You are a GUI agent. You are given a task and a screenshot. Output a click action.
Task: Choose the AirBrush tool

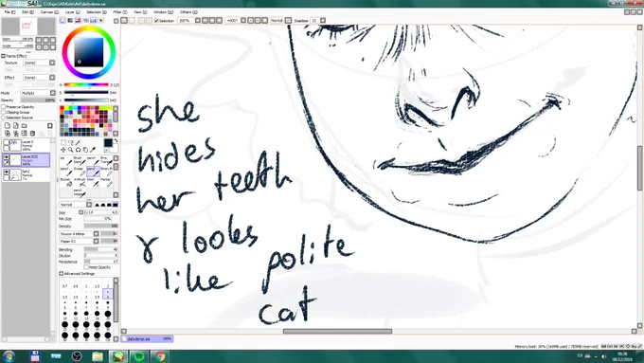click(80, 182)
